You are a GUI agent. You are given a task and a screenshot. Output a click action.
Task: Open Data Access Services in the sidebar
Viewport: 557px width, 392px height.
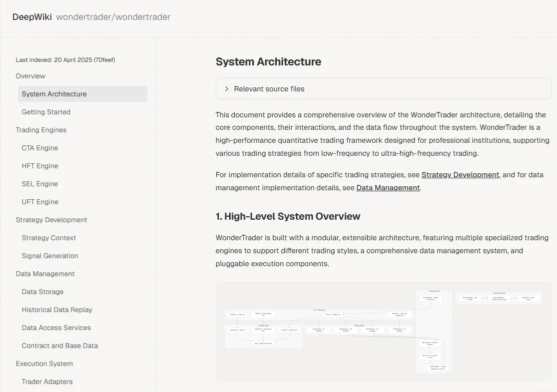tap(56, 328)
